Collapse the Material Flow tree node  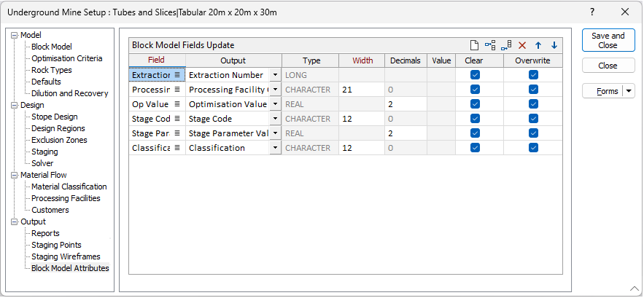(x=15, y=175)
